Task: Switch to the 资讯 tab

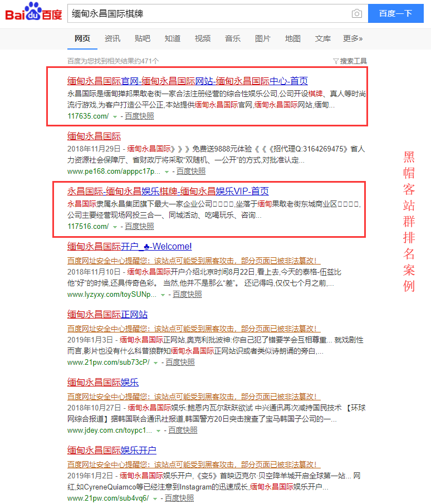Action: [x=112, y=38]
